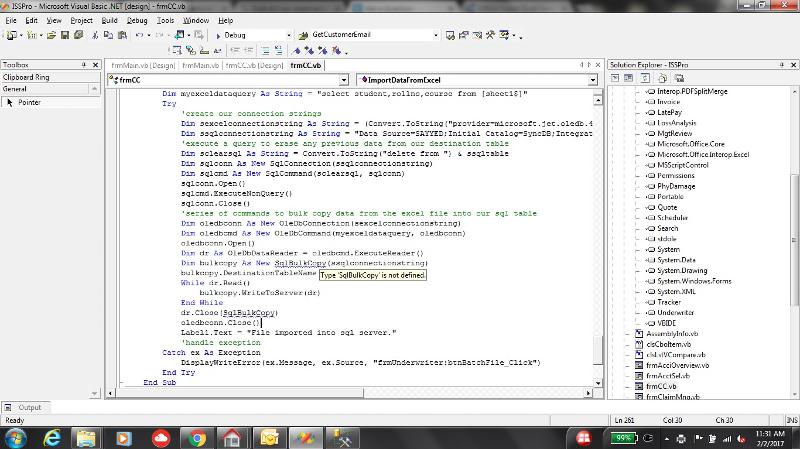Open the ImportDataFromExcel method dropdown
Screen dimensions: 800x449
[592, 80]
